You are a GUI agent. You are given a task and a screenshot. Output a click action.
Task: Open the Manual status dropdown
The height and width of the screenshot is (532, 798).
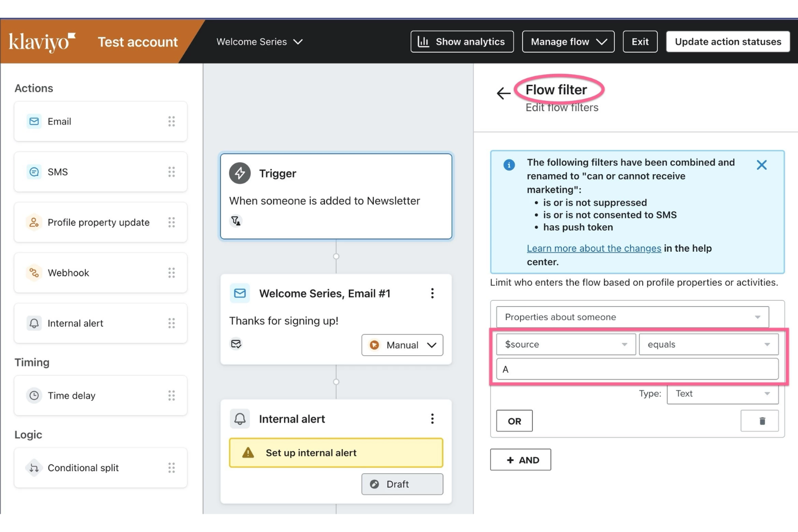click(402, 345)
